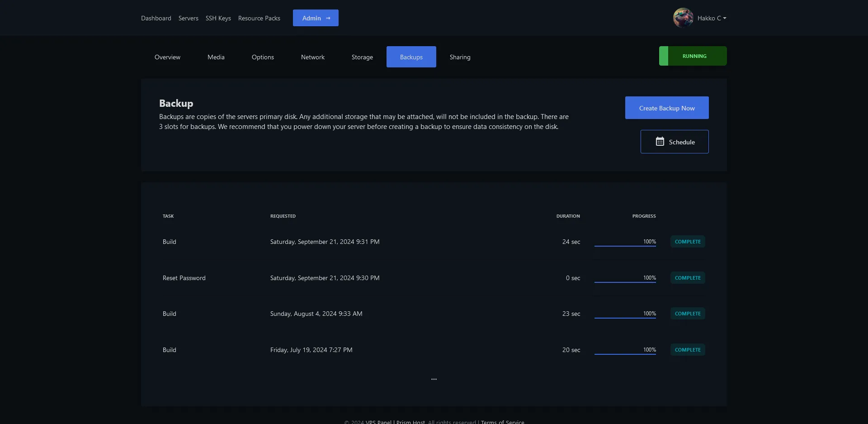Click the Hakko C profile avatar
Viewport: 868px width, 424px height.
(x=683, y=18)
